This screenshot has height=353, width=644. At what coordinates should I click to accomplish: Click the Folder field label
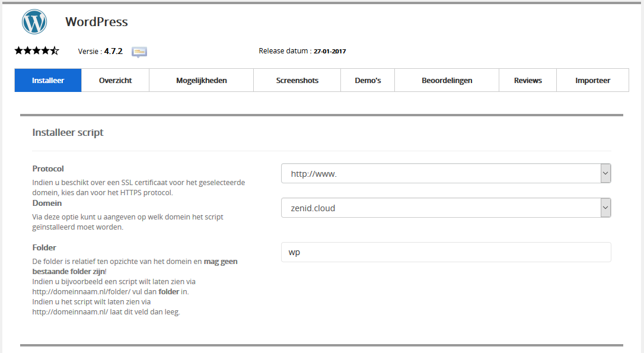tap(44, 247)
